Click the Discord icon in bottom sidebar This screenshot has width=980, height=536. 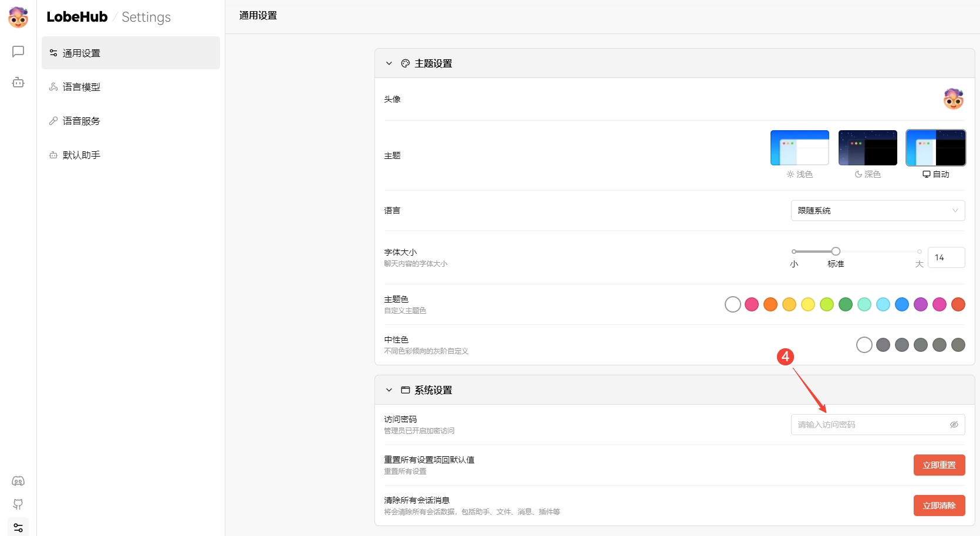(18, 481)
